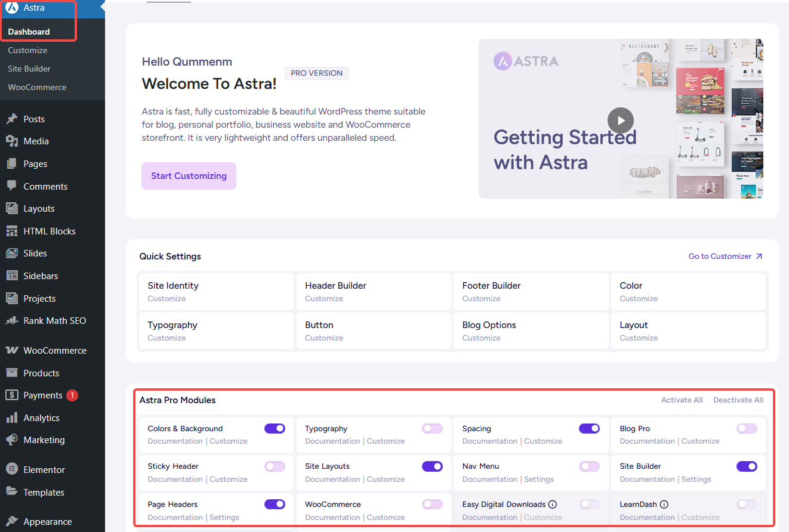Play the Getting Started with Astra video
Screen dimensions: 789x532
point(620,120)
